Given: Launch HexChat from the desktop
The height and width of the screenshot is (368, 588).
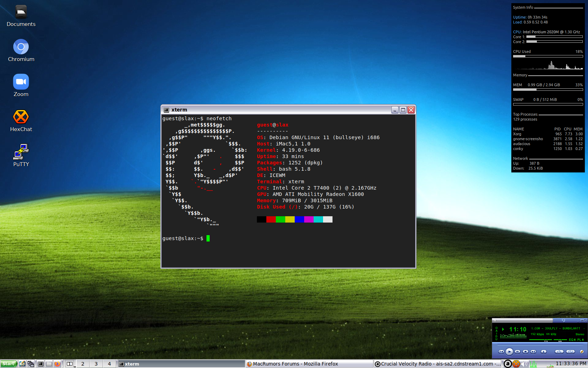Looking at the screenshot, I should pyautogui.click(x=21, y=121).
